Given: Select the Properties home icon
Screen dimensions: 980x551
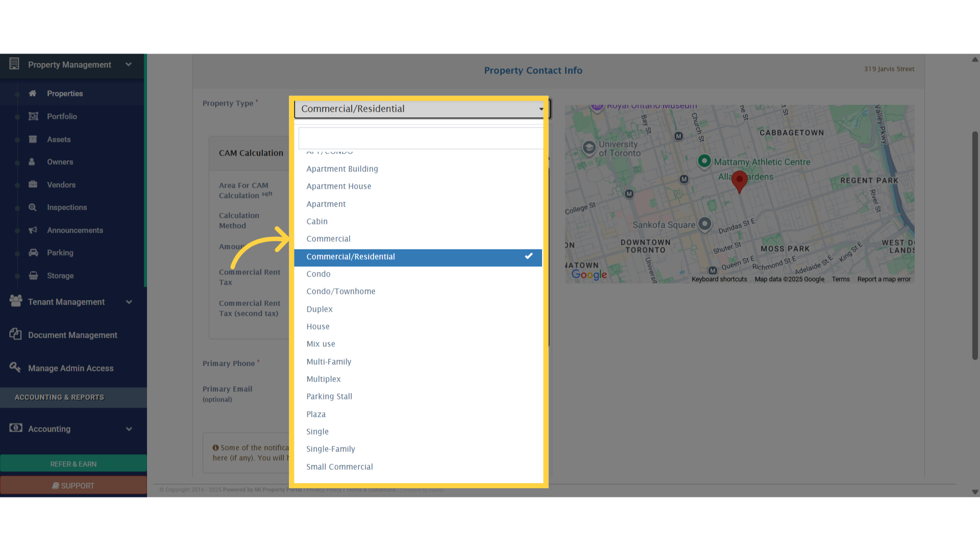Looking at the screenshot, I should point(33,93).
